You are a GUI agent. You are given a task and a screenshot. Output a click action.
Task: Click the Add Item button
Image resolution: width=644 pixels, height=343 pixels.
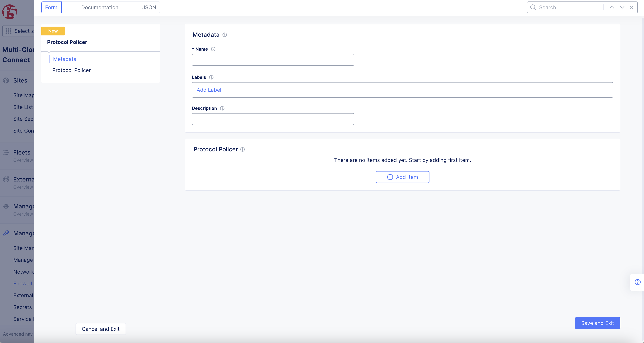pos(402,177)
